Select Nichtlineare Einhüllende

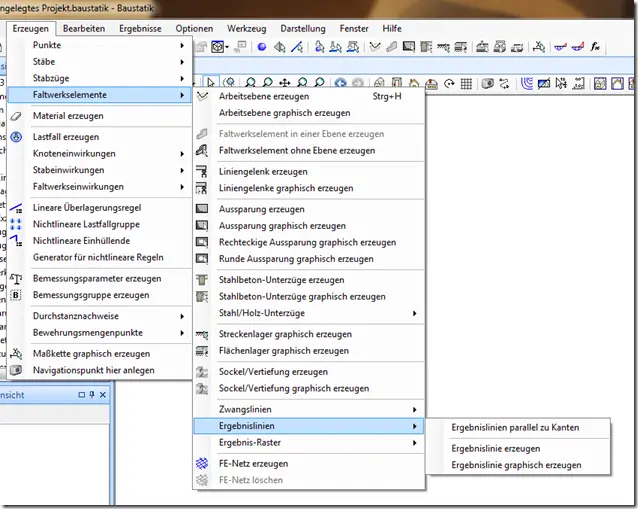pos(100,241)
